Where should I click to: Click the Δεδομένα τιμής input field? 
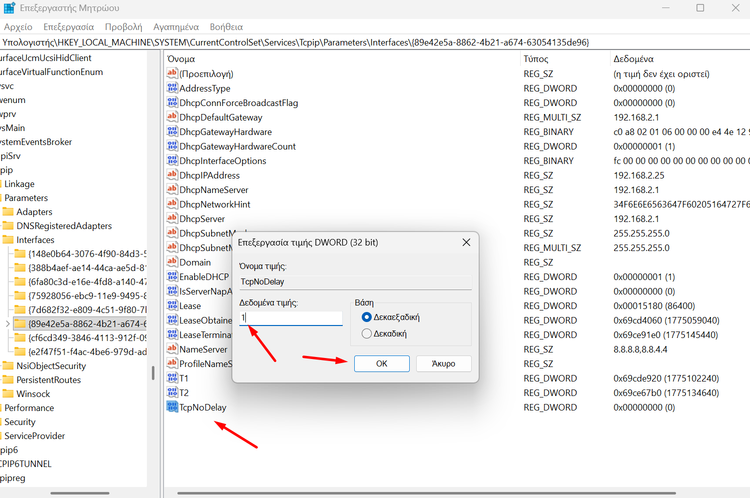tap(290, 318)
